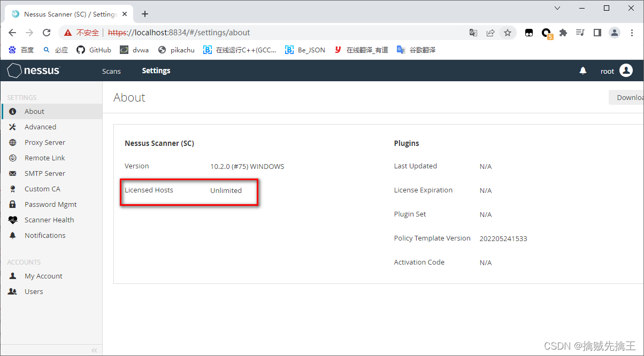This screenshot has width=644, height=356.
Task: Collapse the sidebar with double chevron
Action: click(x=94, y=351)
